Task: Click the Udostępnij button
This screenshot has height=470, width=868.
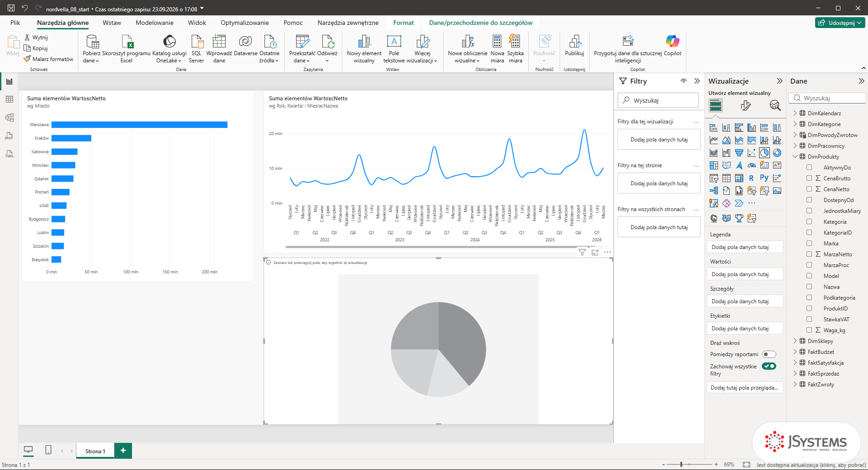Action: (840, 23)
